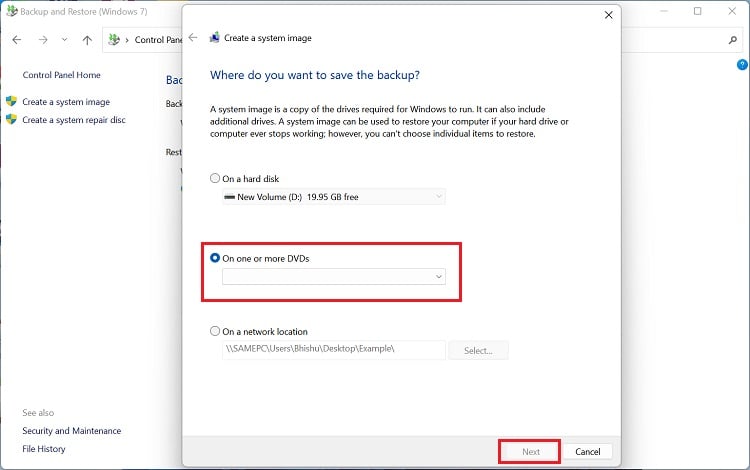Screen dimensions: 750x470
Task: Open recent locations history chevron
Action: (65, 40)
